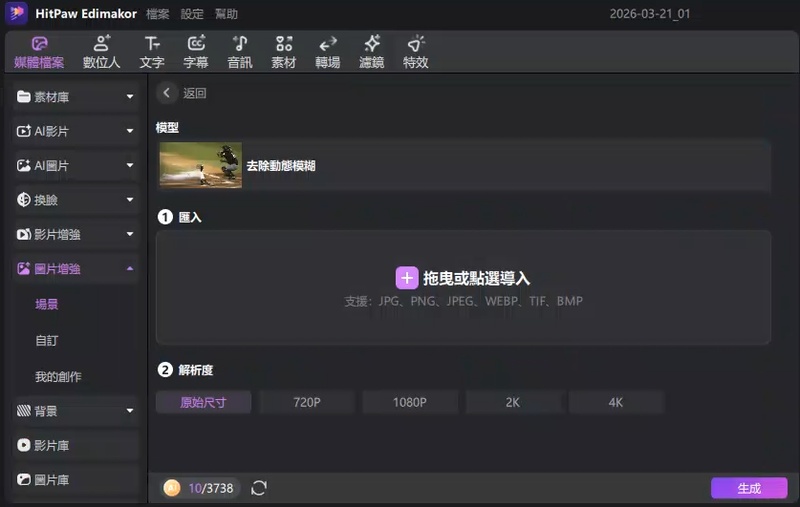Click the AI圖片 sidebar icon
800x507 pixels.
pyautogui.click(x=23, y=165)
